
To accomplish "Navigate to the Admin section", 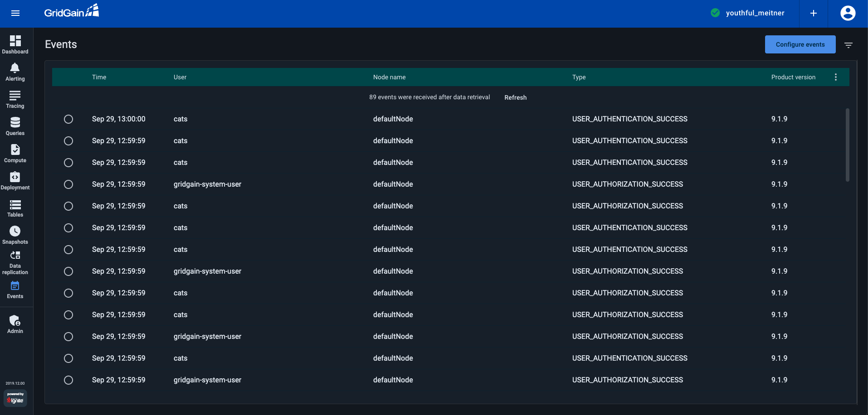I will point(15,324).
